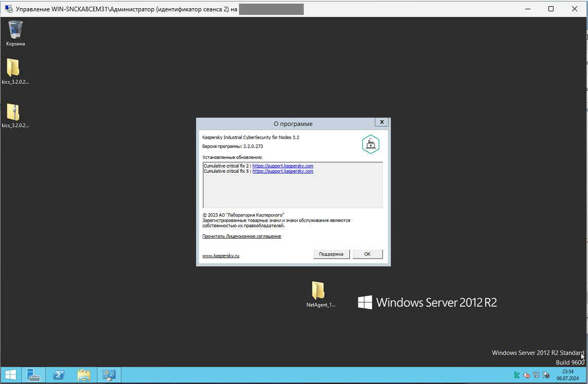The height and width of the screenshot is (384, 588).
Task: Open the www.kaspersky.ru link
Action: [x=221, y=256]
